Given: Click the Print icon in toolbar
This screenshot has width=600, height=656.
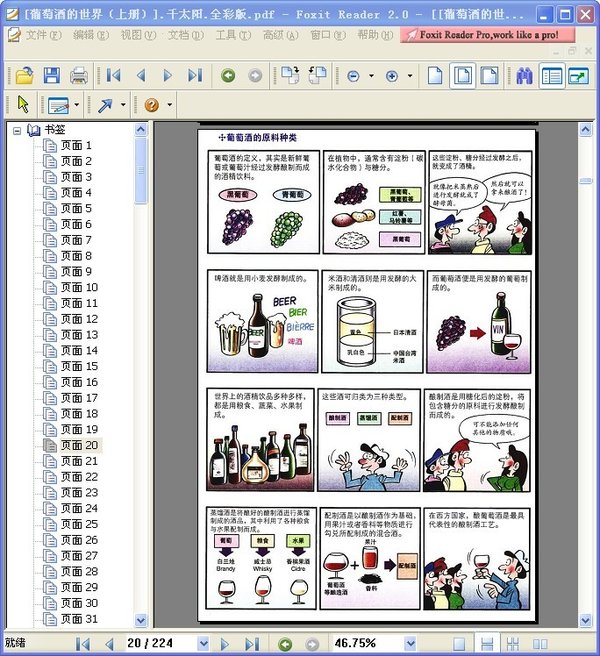Looking at the screenshot, I should pos(79,76).
